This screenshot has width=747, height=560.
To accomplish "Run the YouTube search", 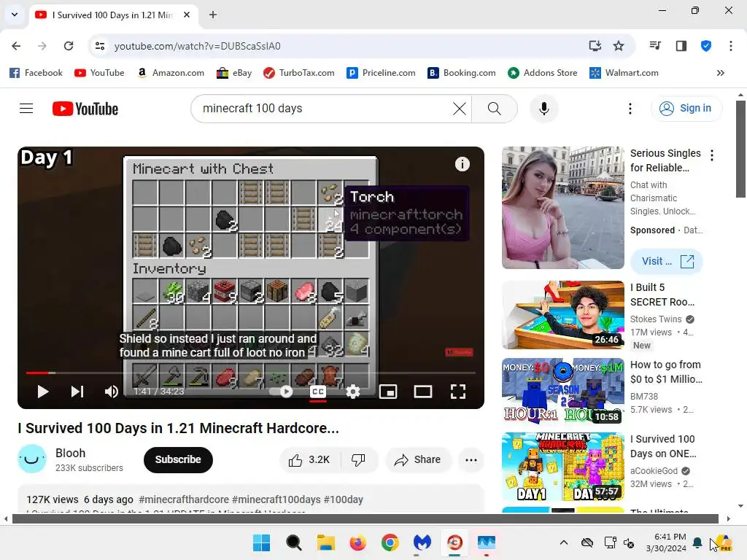I will pos(495,109).
